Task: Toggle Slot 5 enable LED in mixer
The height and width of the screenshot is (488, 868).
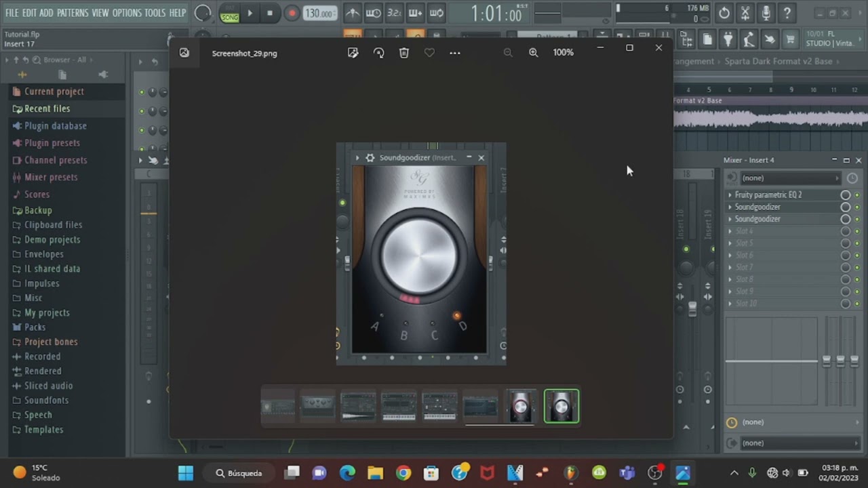Action: pos(857,243)
